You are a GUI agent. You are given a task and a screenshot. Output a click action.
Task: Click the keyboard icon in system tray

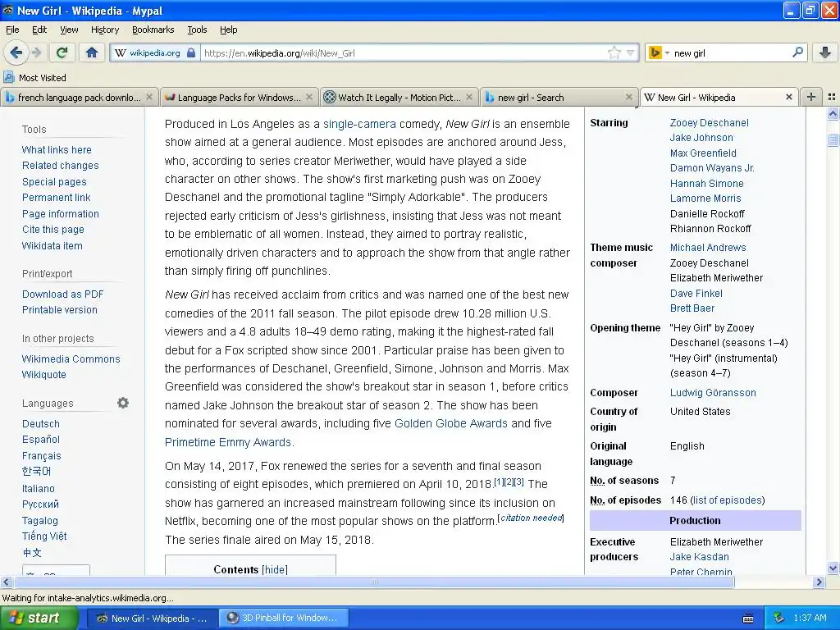click(x=748, y=619)
